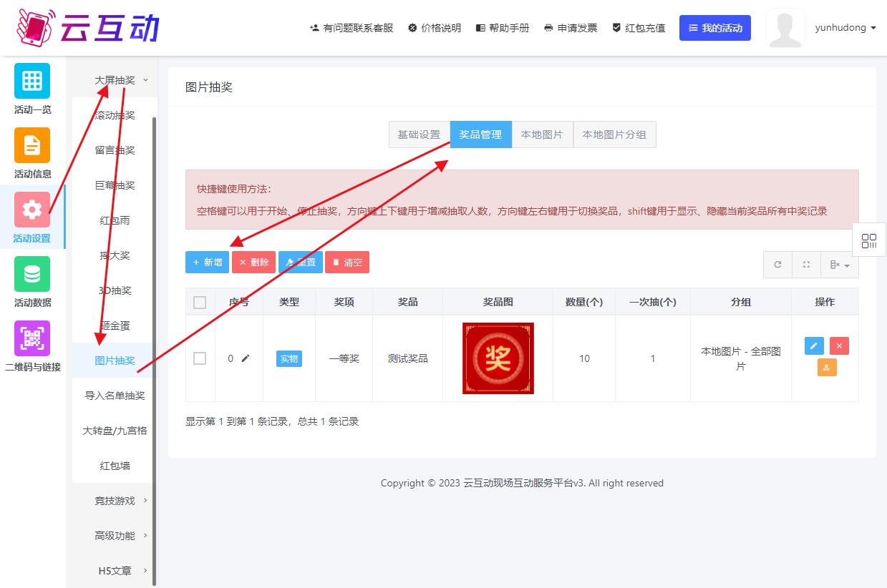This screenshot has height=588, width=887.
Task: Open the column display dropdown
Action: [x=840, y=265]
